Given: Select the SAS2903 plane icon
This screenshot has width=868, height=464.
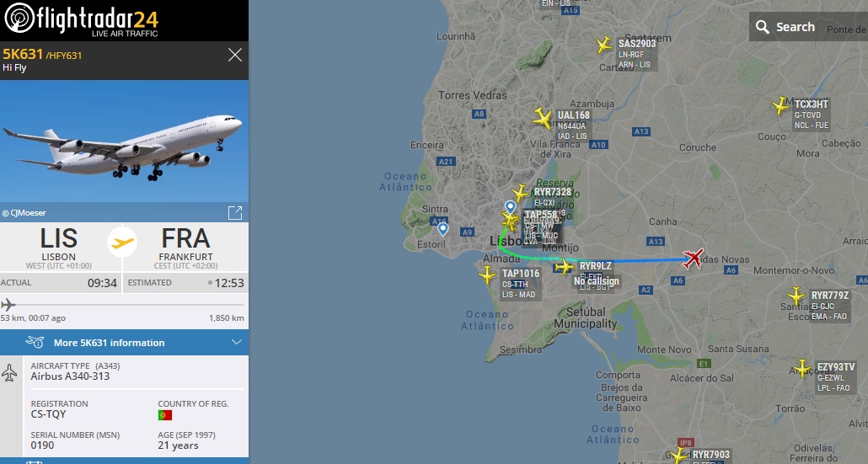Looking at the screenshot, I should coord(604,45).
